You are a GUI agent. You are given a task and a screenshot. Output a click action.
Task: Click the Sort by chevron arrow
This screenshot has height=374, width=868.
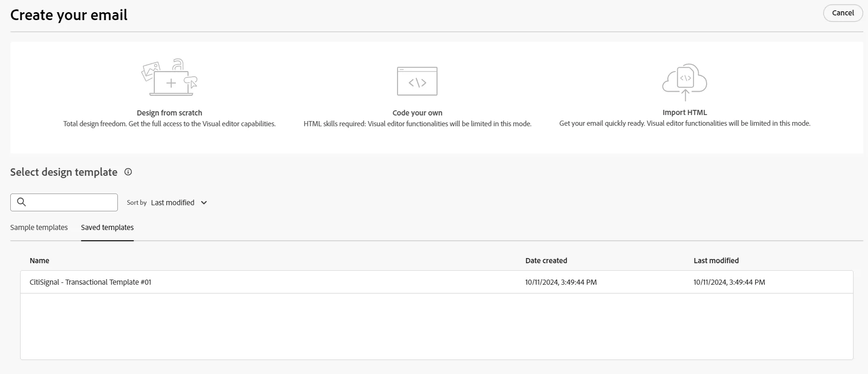(204, 202)
